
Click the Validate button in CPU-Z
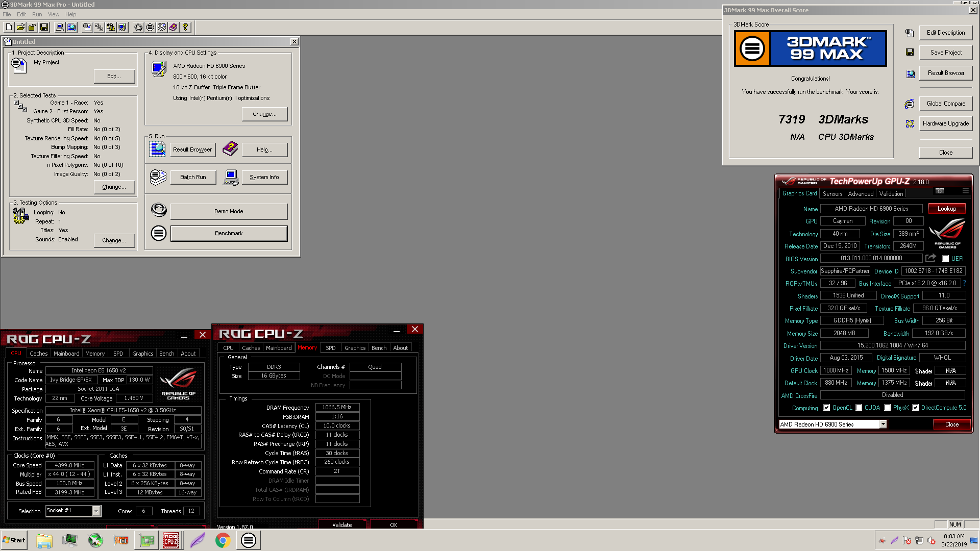342,524
